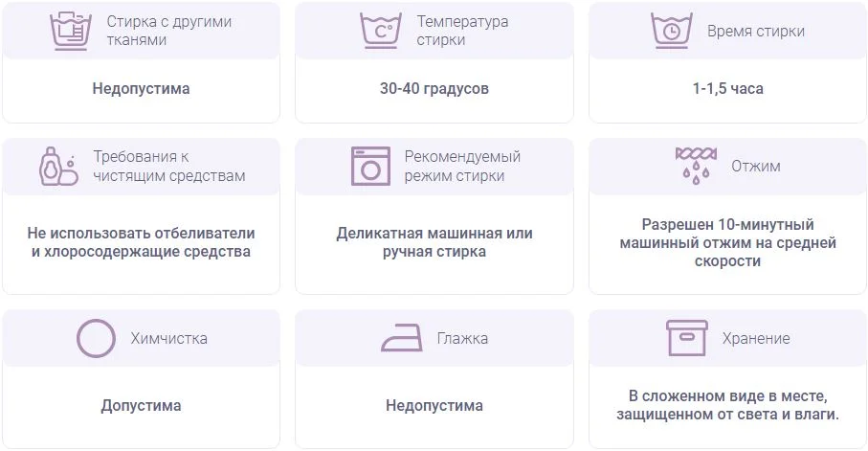Click the spin wringing drops icon

tap(696, 166)
